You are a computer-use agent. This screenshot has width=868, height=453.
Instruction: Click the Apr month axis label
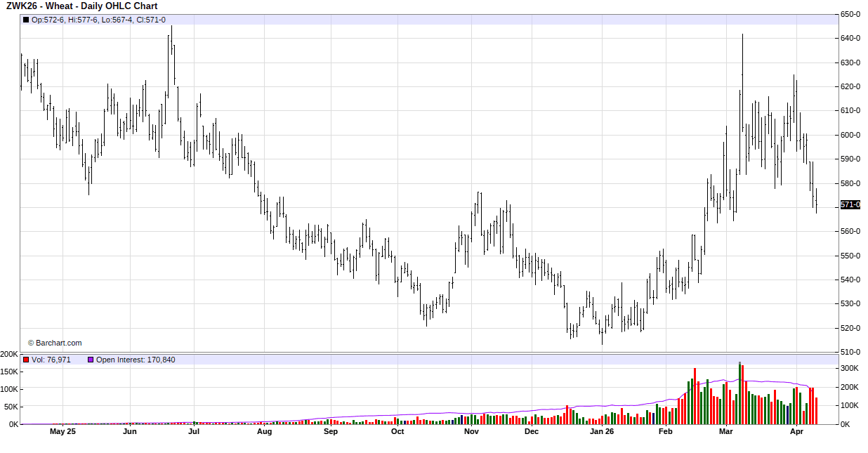(x=797, y=432)
